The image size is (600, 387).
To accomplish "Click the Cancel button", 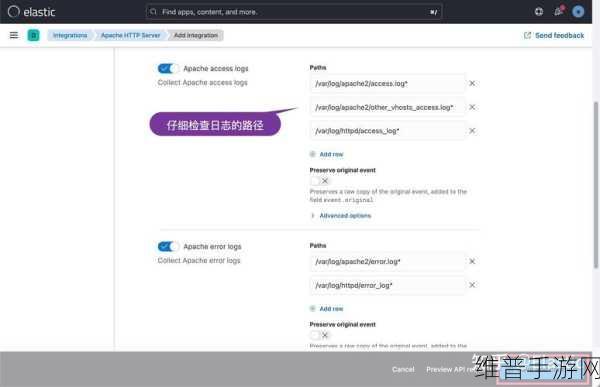I will pos(403,369).
